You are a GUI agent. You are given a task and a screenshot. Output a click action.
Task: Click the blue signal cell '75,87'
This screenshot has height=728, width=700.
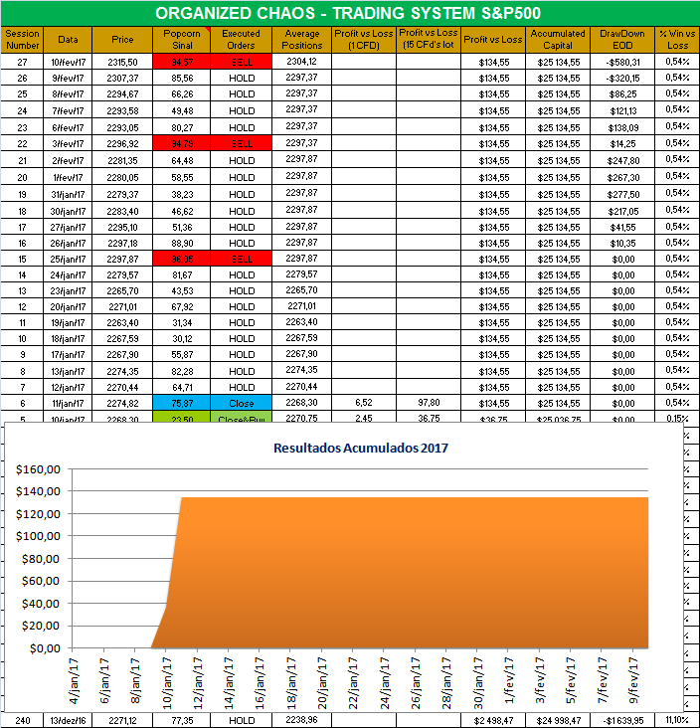tap(182, 403)
